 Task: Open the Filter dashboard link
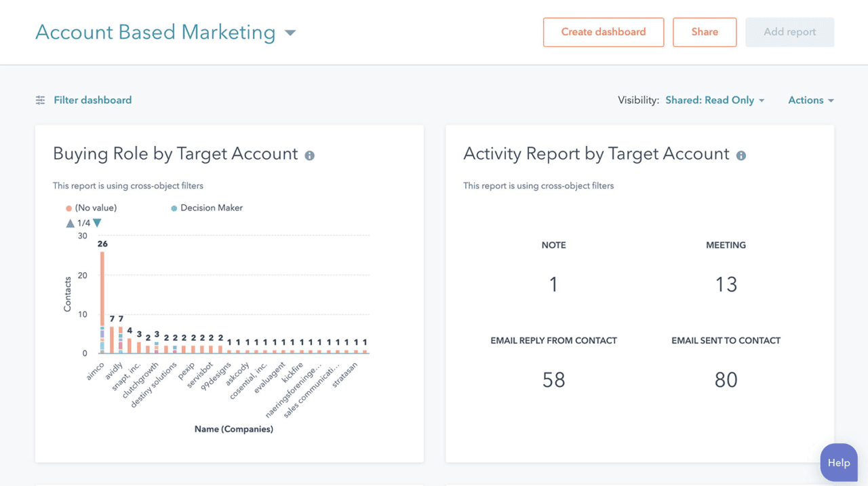click(x=92, y=100)
